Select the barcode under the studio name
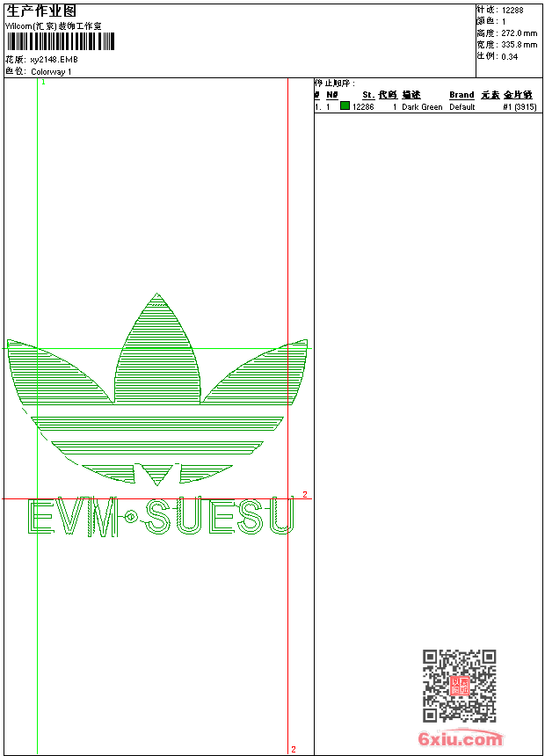545x756 pixels. [x=61, y=41]
